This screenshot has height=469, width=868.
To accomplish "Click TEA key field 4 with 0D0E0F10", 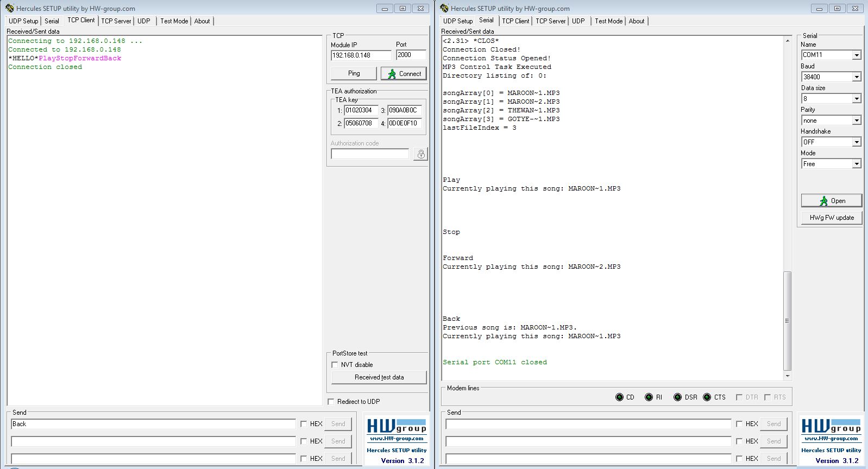I will coord(405,123).
